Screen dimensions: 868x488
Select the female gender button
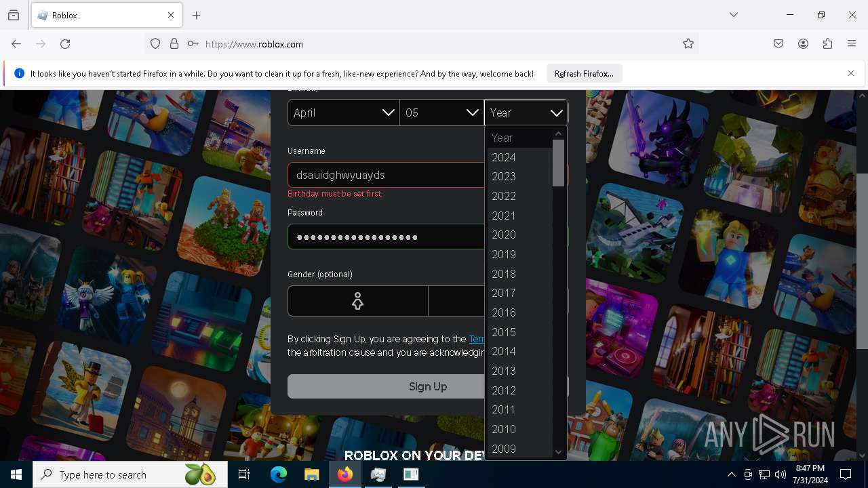click(358, 301)
